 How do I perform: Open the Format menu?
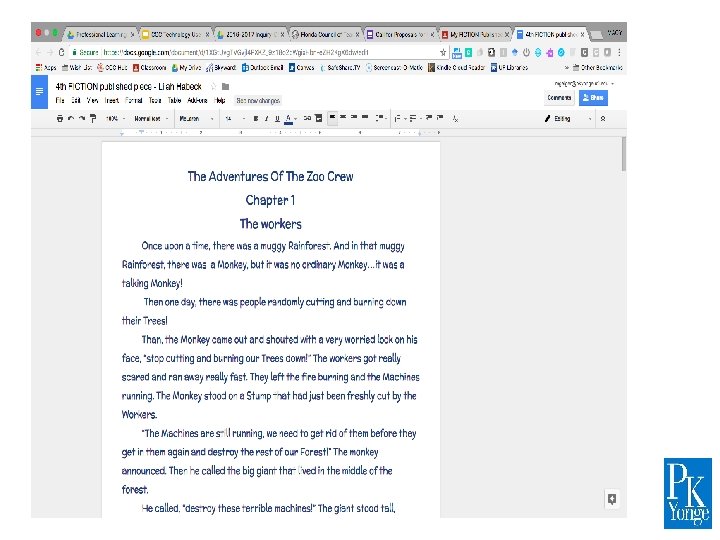tap(134, 101)
